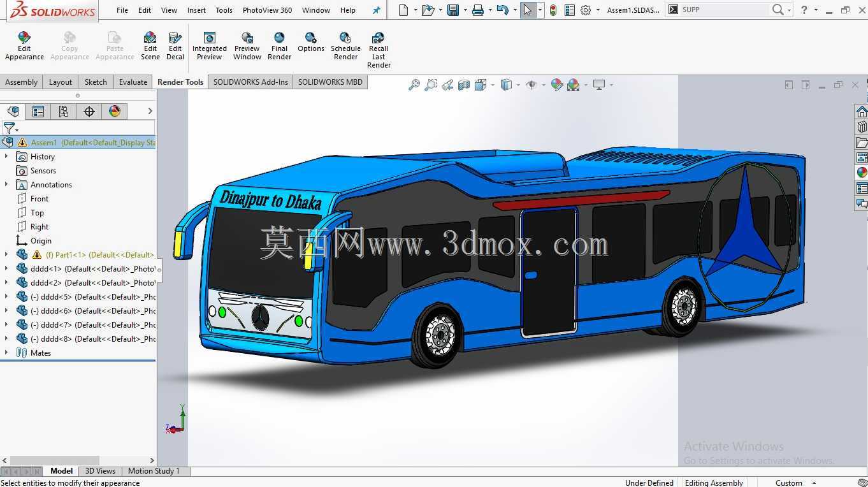Click the SUPP command search field
Image resolution: width=868 pixels, height=487 pixels.
[724, 10]
